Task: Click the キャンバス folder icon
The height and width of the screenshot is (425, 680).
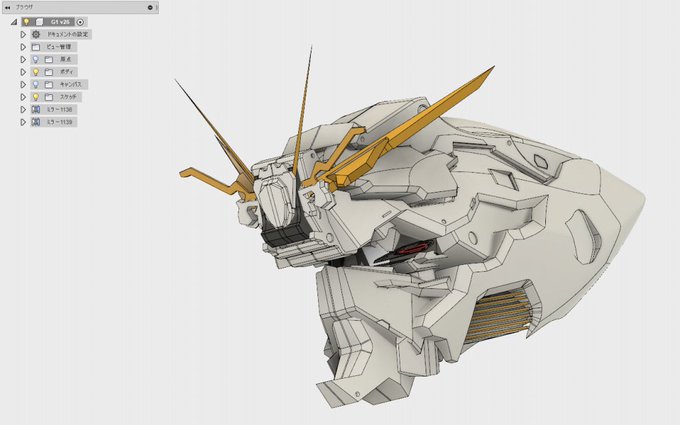Action: [49, 85]
